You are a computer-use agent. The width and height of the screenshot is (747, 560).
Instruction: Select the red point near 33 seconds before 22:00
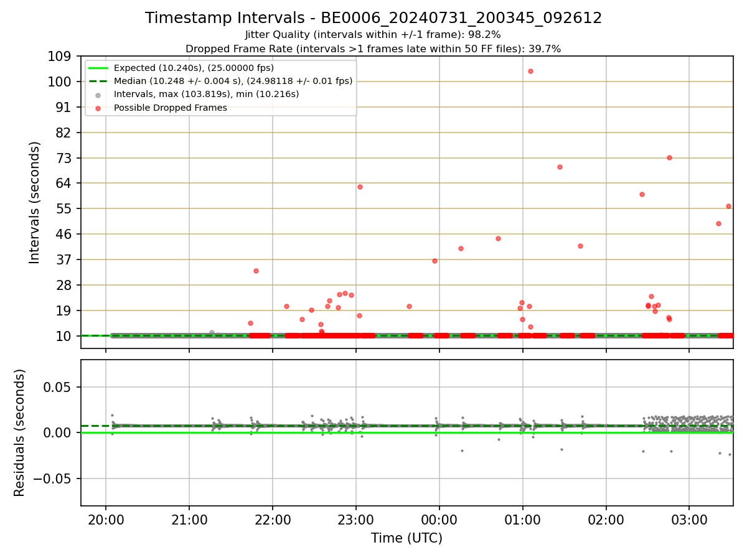click(x=256, y=271)
